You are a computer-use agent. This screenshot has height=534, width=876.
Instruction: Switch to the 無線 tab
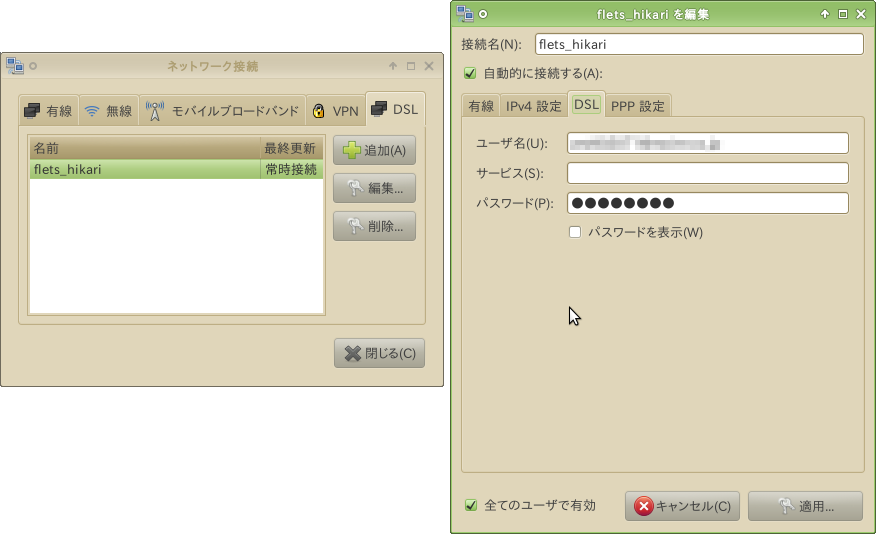click(109, 111)
